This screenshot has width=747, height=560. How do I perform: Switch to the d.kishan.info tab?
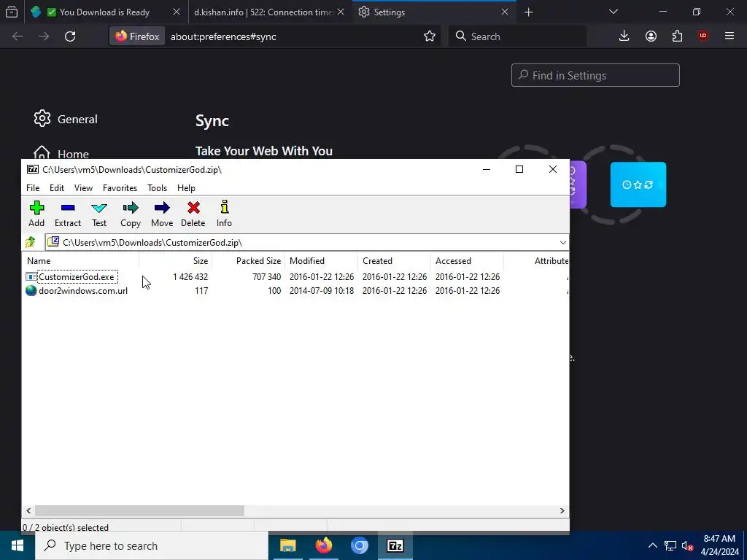click(x=263, y=12)
